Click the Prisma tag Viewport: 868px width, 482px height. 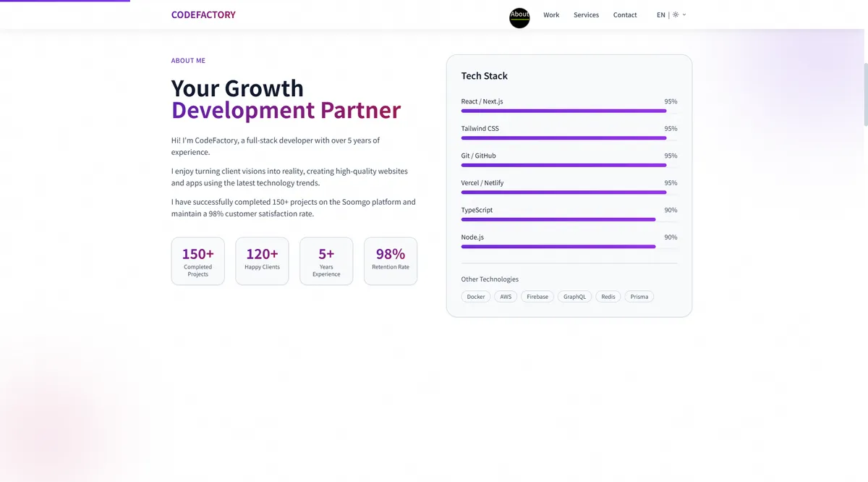coord(639,297)
